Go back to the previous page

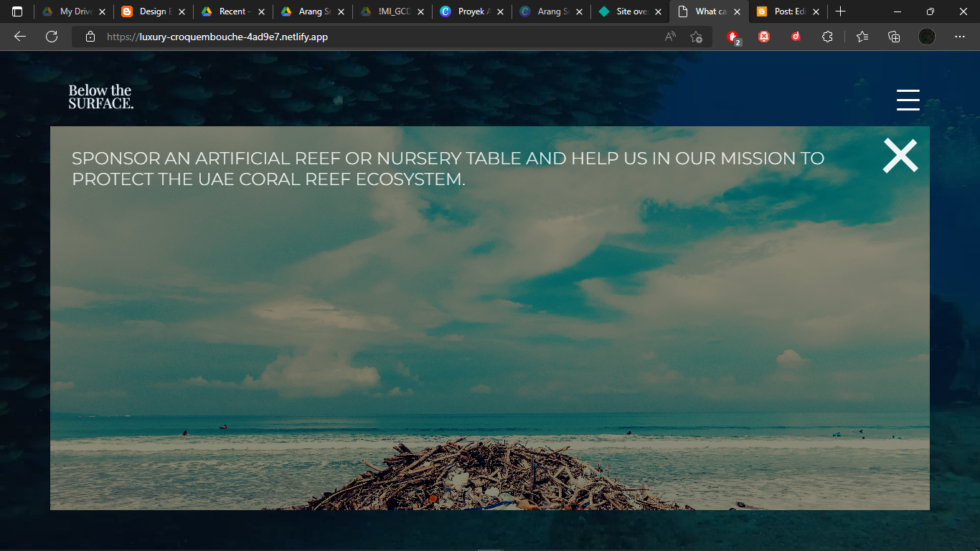tap(20, 37)
